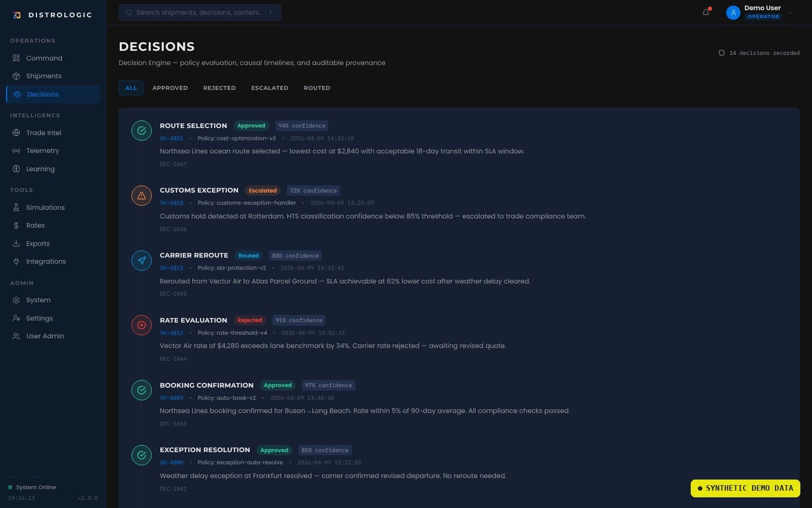Open Settings user-cog icon
The width and height of the screenshot is (812, 508).
(x=16, y=318)
